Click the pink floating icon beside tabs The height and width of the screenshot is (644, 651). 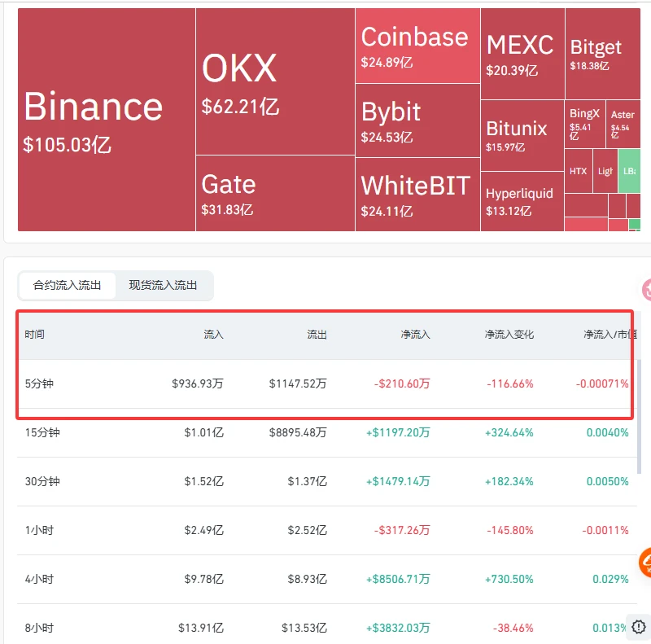click(x=646, y=289)
